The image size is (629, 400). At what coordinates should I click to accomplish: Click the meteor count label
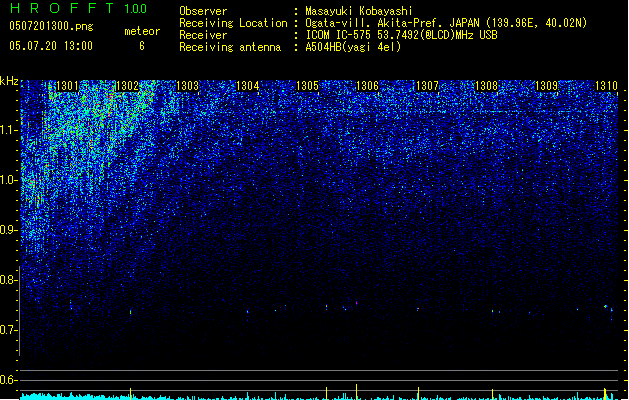(x=142, y=31)
